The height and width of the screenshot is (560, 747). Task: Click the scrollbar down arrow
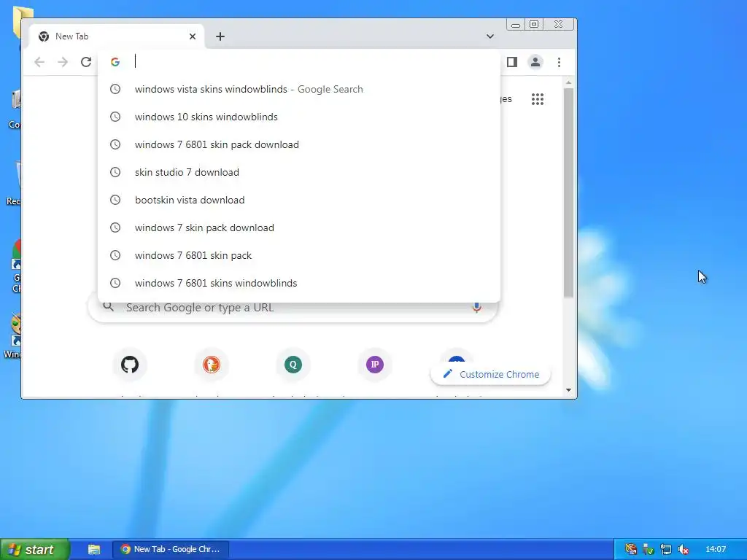(x=568, y=390)
